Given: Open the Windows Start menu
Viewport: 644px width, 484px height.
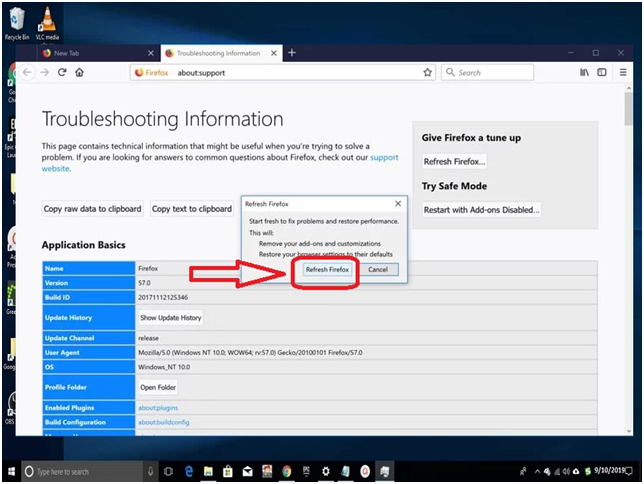Looking at the screenshot, I should pyautogui.click(x=11, y=471).
